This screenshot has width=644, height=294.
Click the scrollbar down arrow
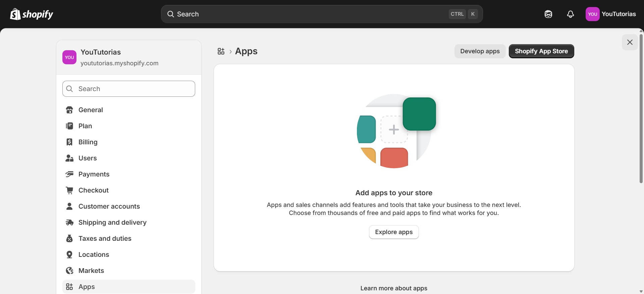[641, 291]
